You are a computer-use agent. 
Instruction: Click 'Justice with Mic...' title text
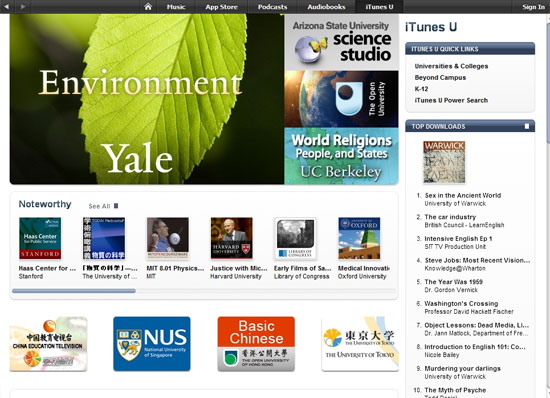[239, 268]
